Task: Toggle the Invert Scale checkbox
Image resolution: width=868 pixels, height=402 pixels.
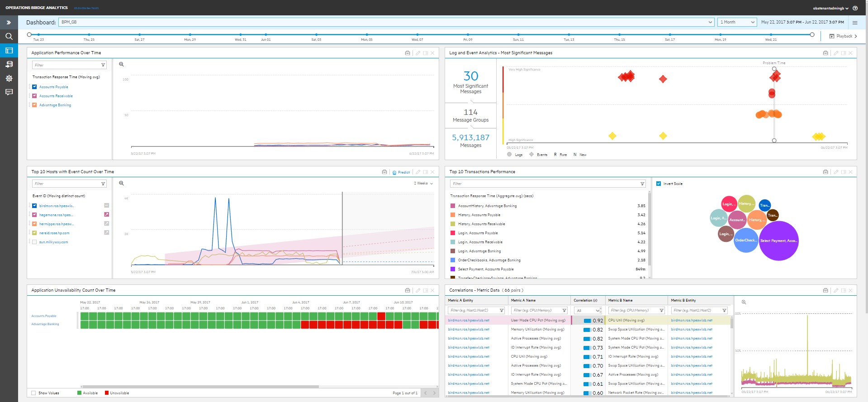Action: pos(659,184)
